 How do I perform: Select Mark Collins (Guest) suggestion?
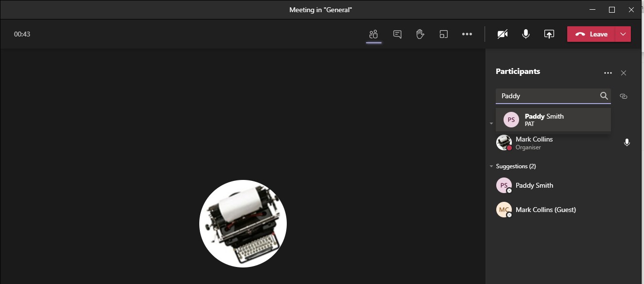pos(564,210)
